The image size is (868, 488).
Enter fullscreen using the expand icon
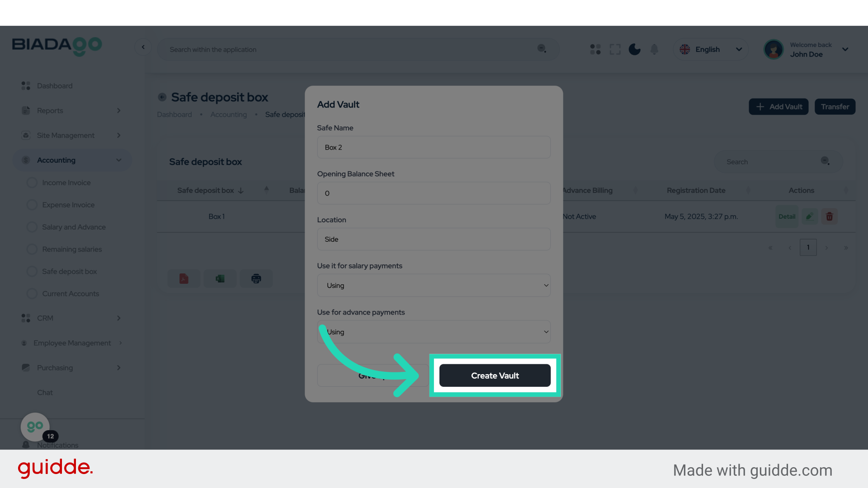615,49
